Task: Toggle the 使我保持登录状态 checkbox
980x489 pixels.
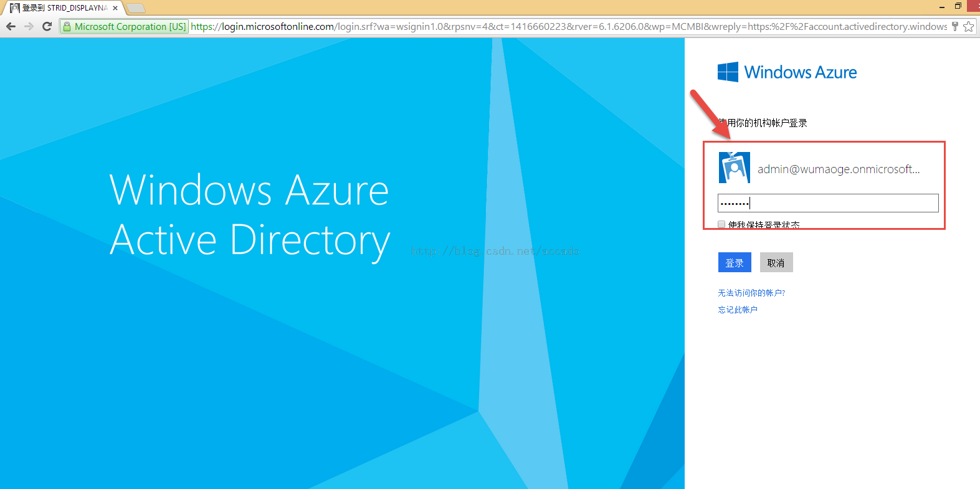Action: (x=721, y=224)
